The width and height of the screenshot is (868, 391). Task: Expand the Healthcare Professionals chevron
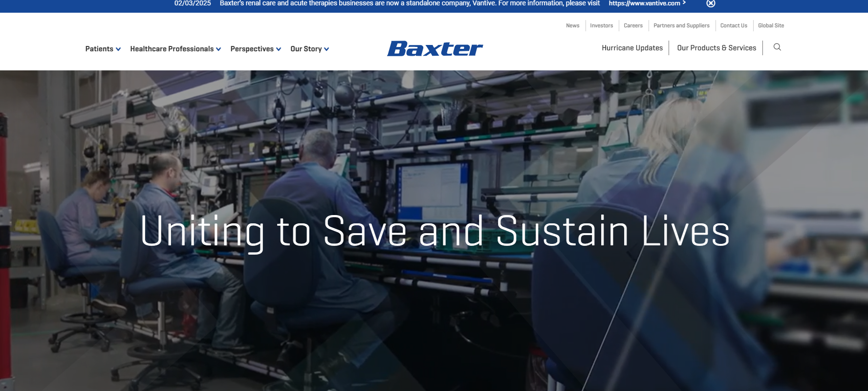point(218,49)
